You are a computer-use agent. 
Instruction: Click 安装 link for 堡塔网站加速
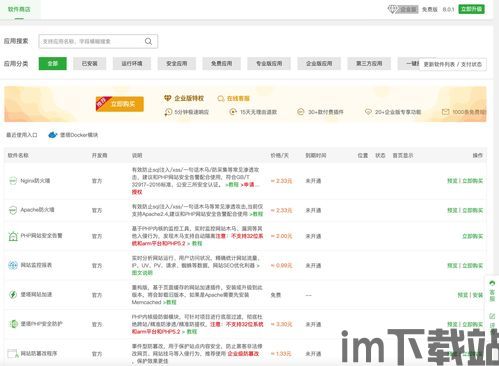point(478,295)
